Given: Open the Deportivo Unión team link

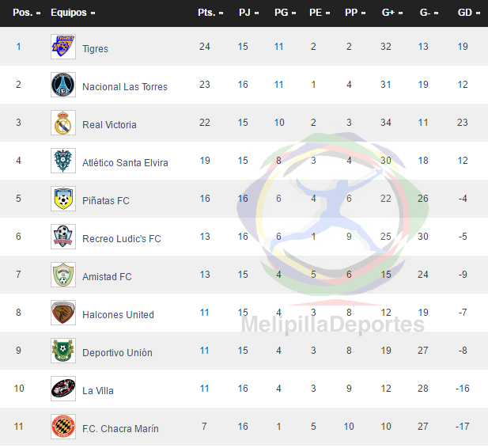Looking at the screenshot, I should (x=117, y=353).
